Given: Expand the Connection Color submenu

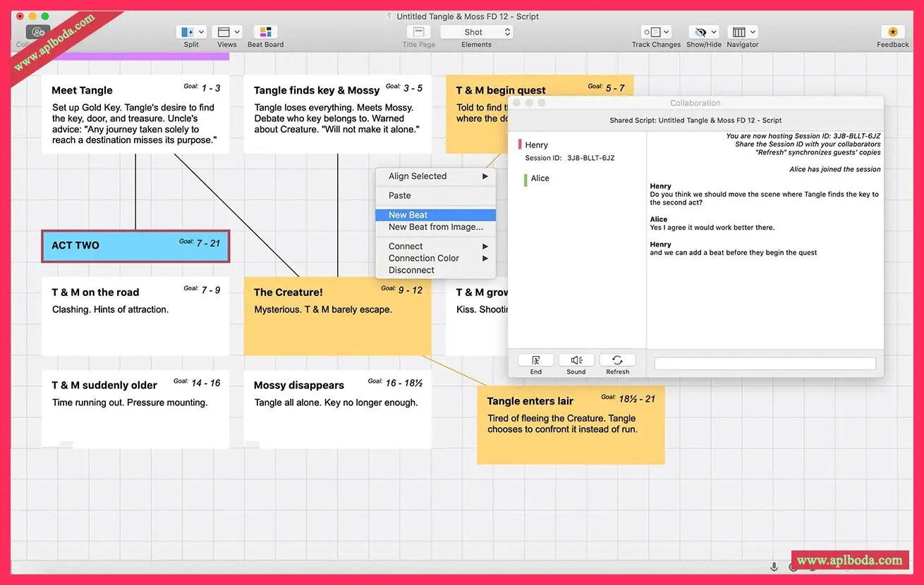Looking at the screenshot, I should coord(435,258).
